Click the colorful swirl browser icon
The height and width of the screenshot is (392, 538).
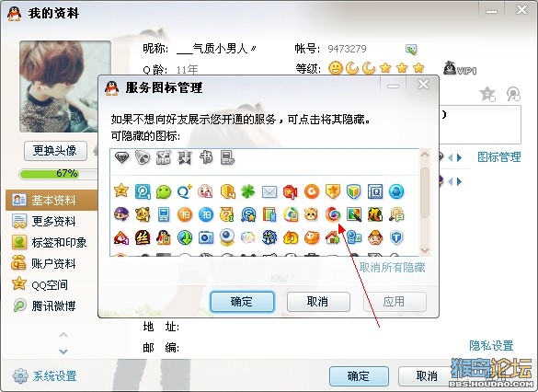pos(333,215)
